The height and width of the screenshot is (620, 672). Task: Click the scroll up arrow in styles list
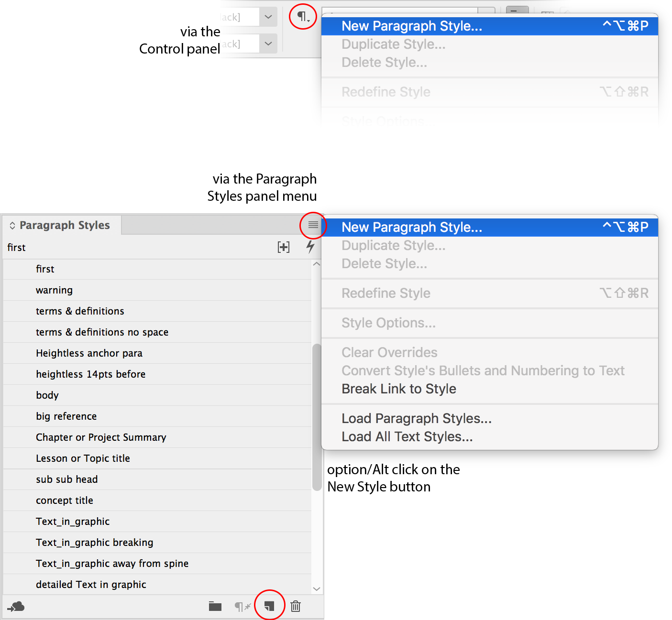click(316, 264)
